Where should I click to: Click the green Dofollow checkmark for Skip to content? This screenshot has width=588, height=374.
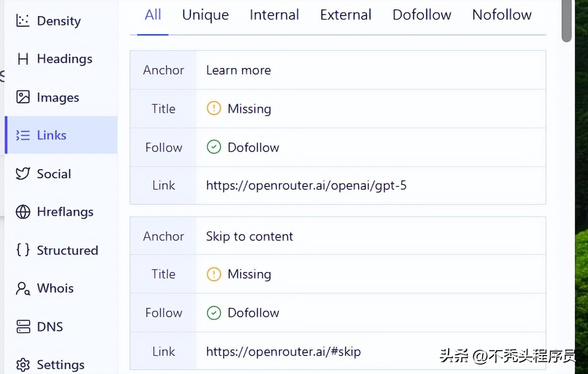coord(214,313)
